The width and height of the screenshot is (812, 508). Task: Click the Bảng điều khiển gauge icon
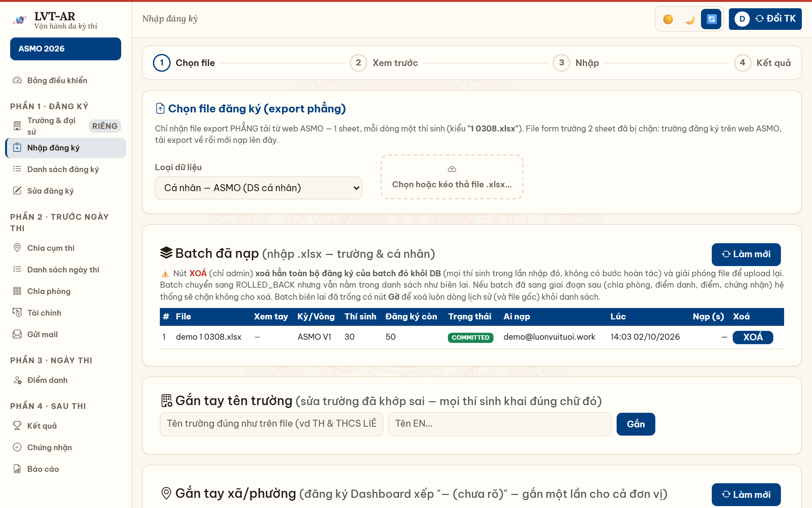point(17,80)
